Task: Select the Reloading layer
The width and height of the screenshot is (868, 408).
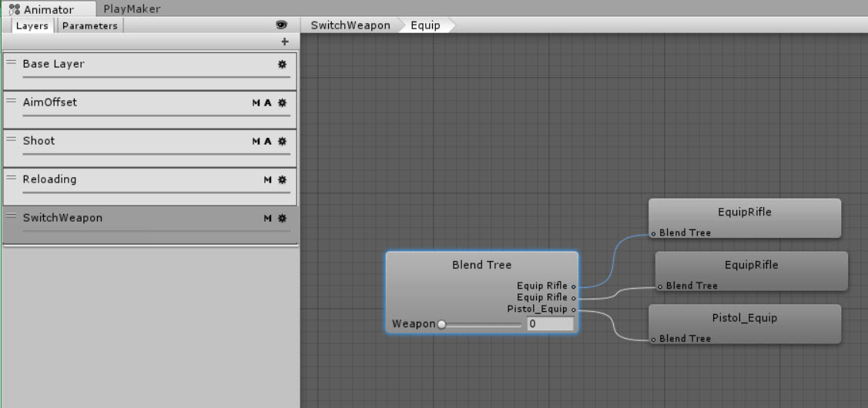Action: tap(150, 186)
